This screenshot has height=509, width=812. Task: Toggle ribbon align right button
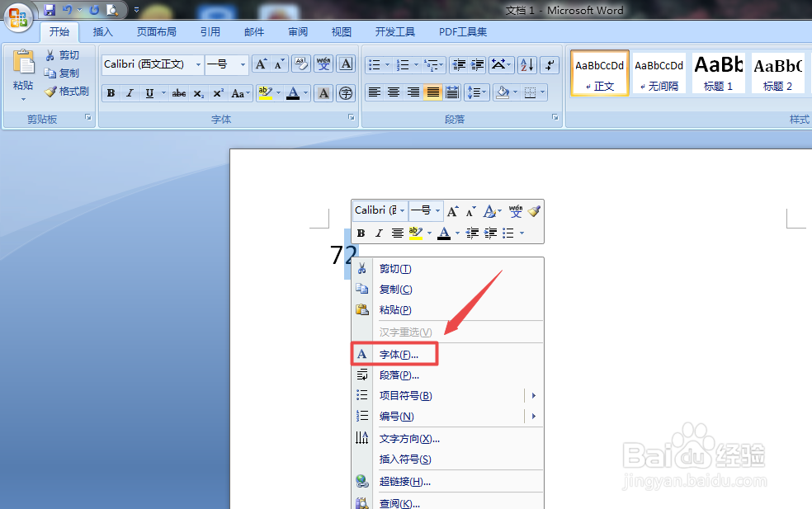coord(413,92)
